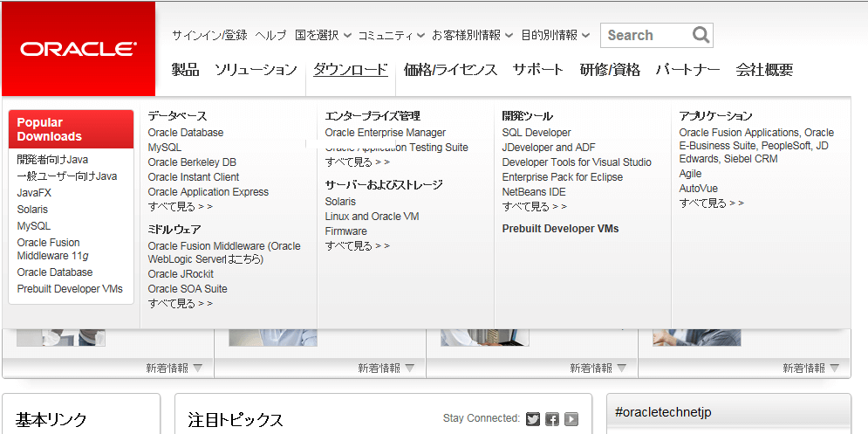
Task: Open the 価格/ライセンス menu
Action: coord(450,70)
